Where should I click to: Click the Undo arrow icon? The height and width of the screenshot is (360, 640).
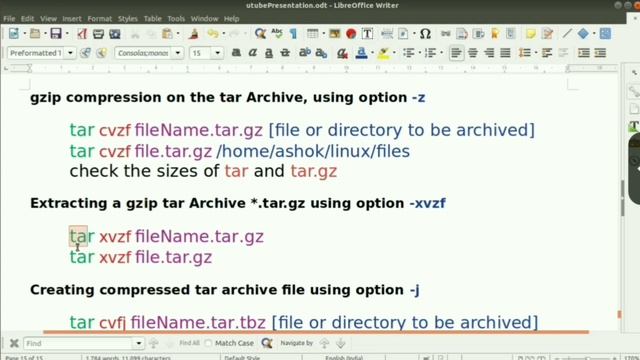coord(213,34)
